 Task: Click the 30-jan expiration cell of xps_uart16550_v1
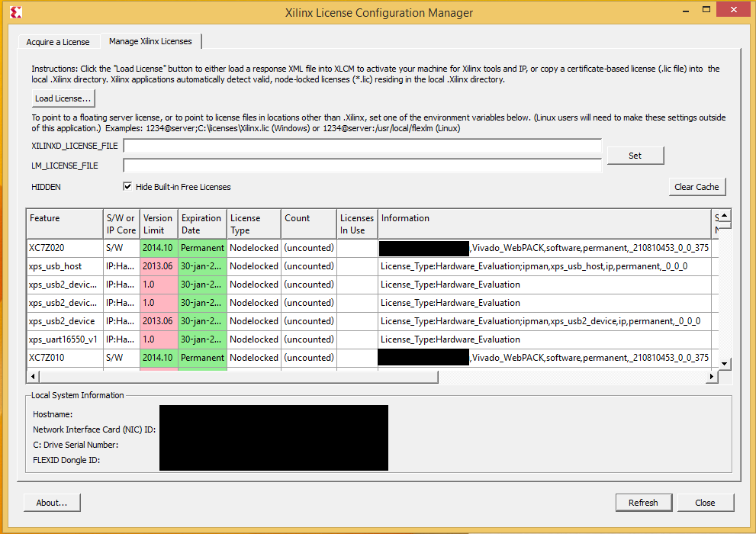[x=202, y=339]
